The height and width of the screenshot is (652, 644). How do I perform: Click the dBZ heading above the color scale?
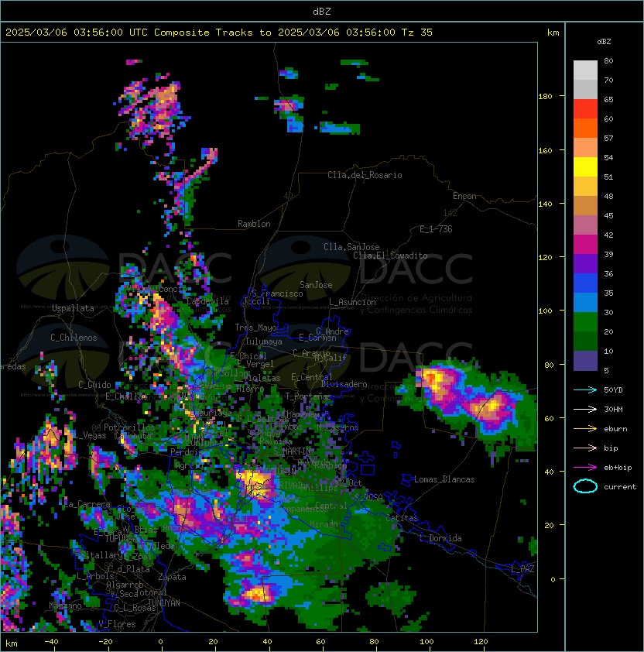604,42
